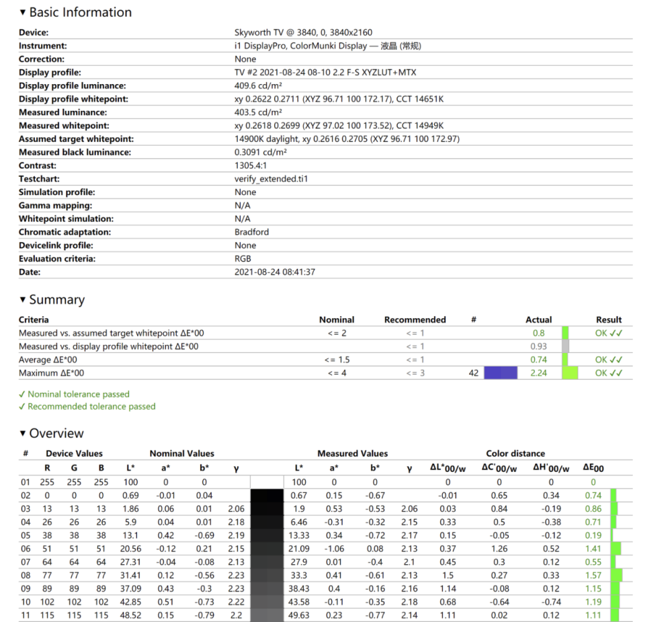Click the gray patch in row 09

pyautogui.click(x=267, y=588)
